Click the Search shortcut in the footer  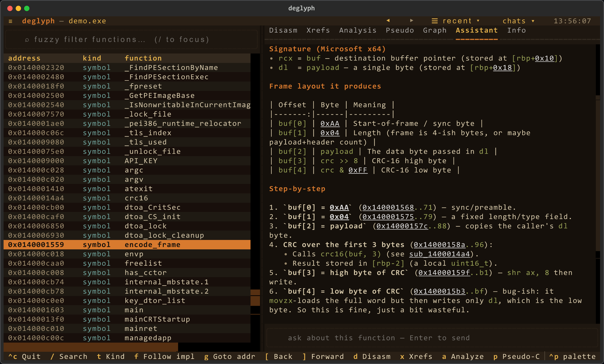(69, 356)
